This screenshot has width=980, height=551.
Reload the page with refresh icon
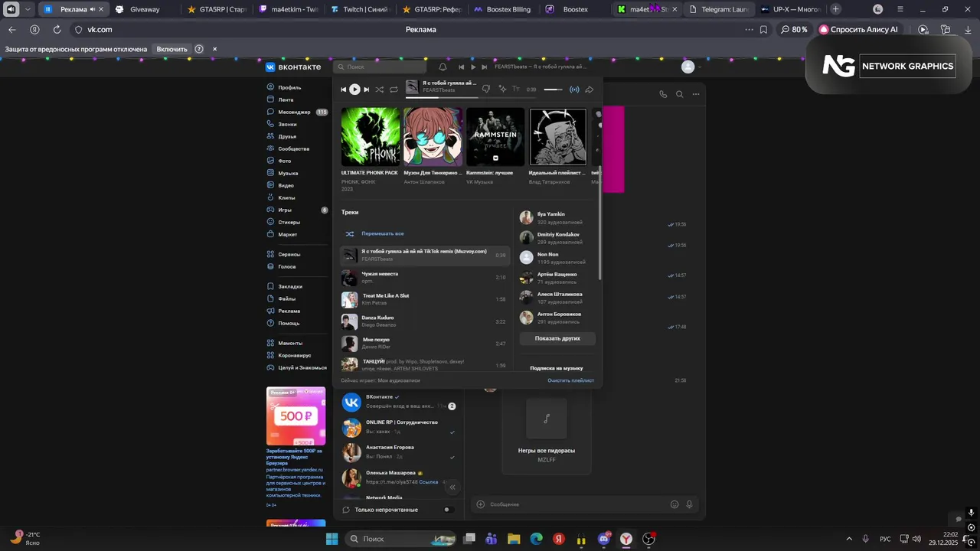click(57, 29)
